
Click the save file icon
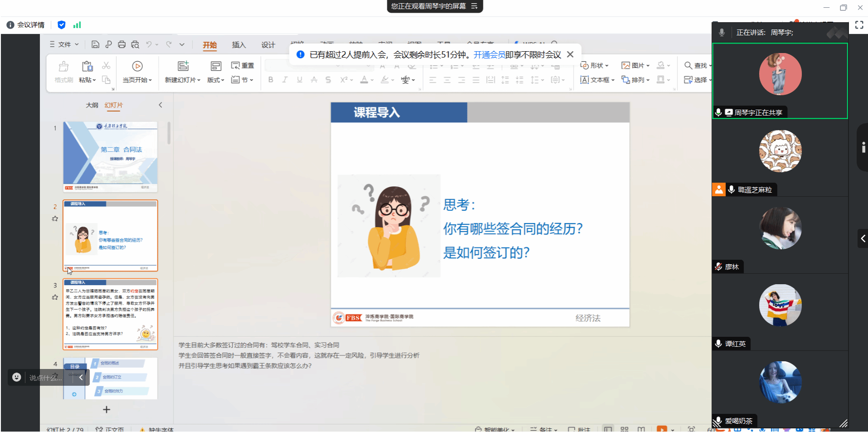coord(95,44)
